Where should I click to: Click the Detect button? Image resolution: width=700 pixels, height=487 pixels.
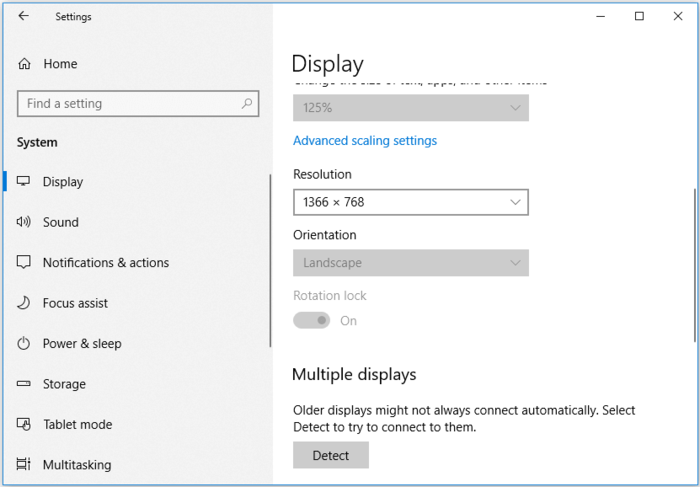[x=331, y=455]
